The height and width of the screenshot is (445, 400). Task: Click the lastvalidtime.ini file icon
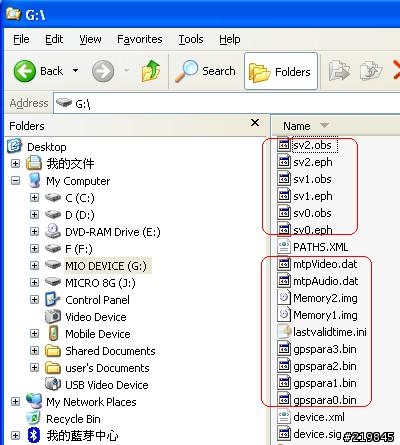(284, 332)
